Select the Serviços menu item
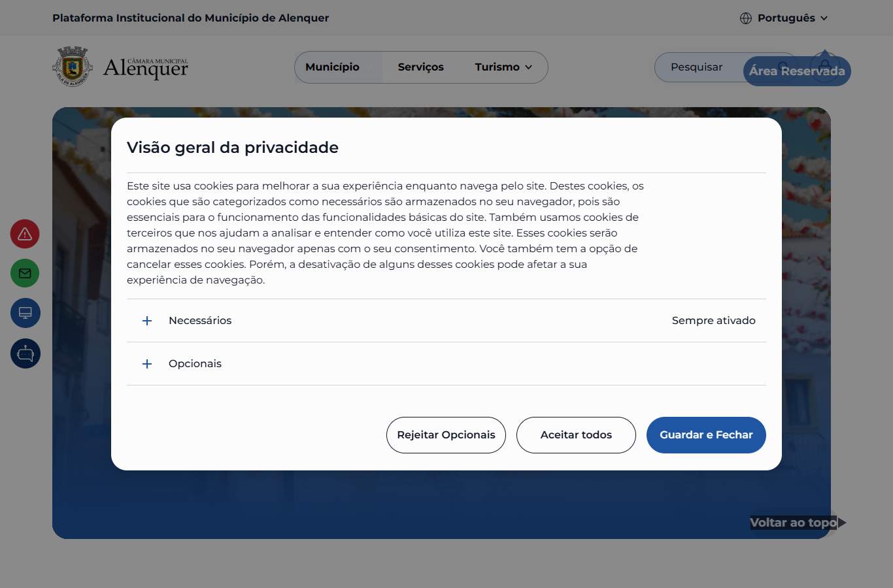The width and height of the screenshot is (893, 588). point(420,67)
